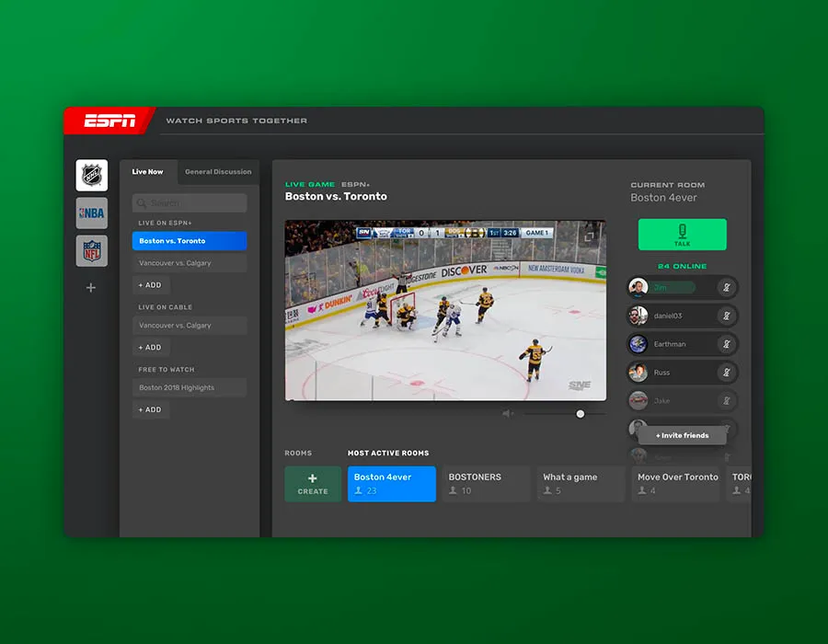This screenshot has height=644, width=828.
Task: Switch to the General Discussion tab
Action: click(218, 172)
